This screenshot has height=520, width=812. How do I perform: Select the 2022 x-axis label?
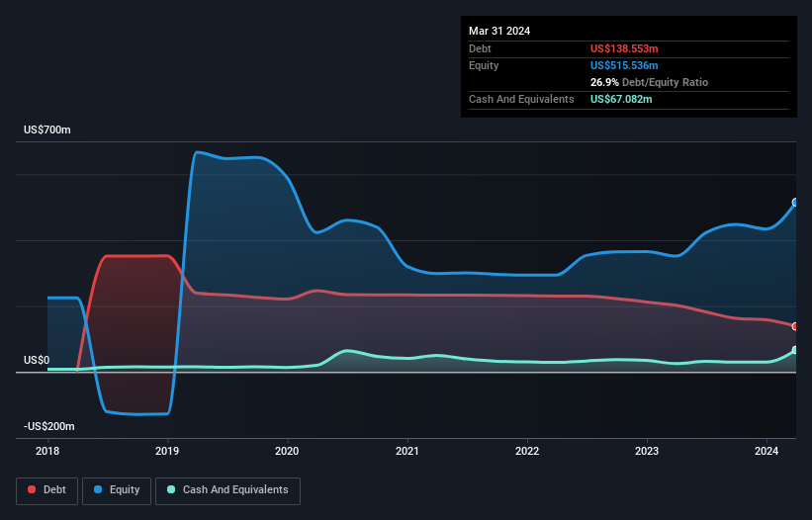(x=527, y=451)
